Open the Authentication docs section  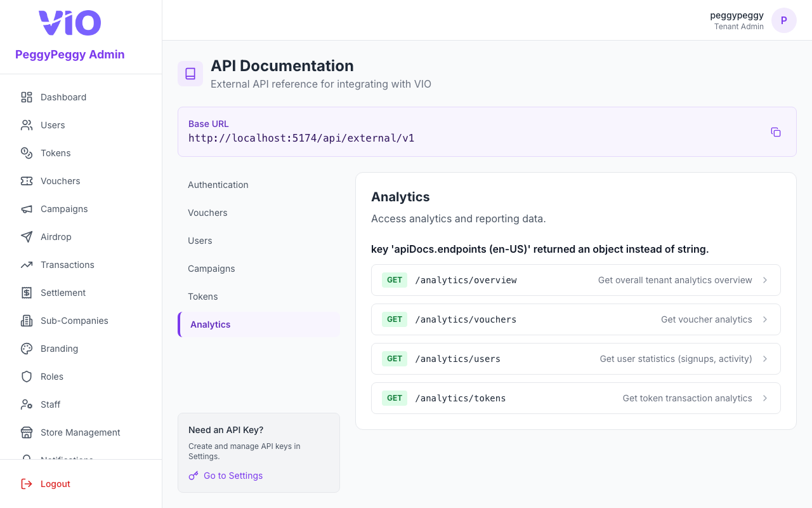[259, 185]
